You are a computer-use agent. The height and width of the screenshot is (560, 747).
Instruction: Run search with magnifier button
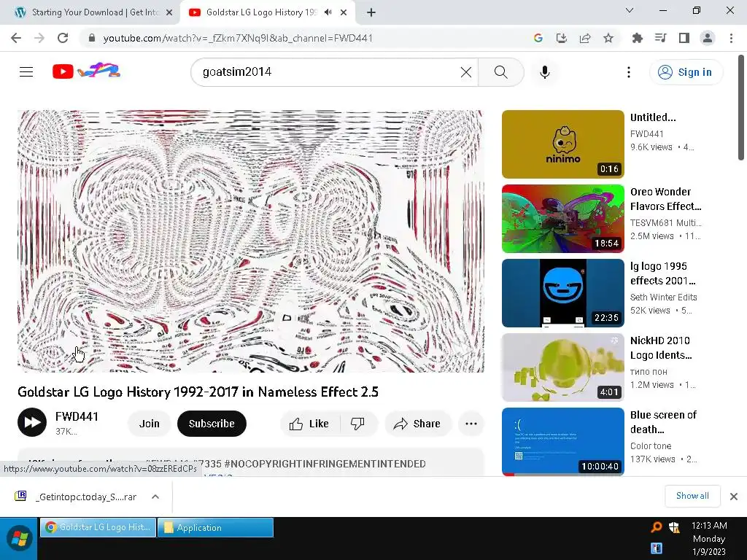point(500,72)
